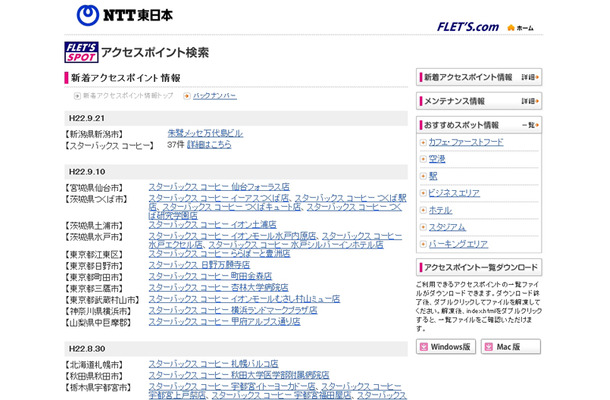The width and height of the screenshot is (610, 400).
Task: Click bullet icon beside パーキングエリア
Action: 423,244
